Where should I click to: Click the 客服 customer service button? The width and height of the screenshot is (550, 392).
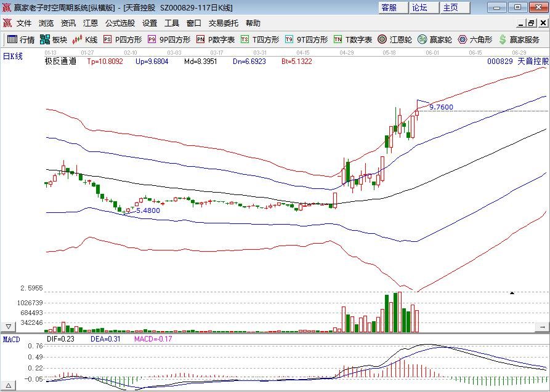[x=393, y=8]
